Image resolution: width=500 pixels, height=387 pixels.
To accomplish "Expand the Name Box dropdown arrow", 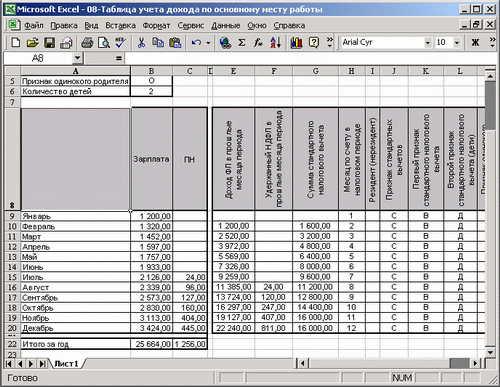I will tap(77, 58).
